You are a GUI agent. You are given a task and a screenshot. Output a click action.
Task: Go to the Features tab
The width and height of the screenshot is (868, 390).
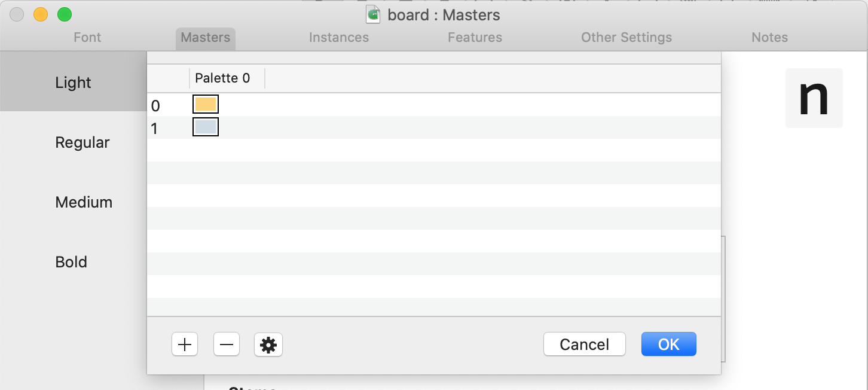coord(475,38)
